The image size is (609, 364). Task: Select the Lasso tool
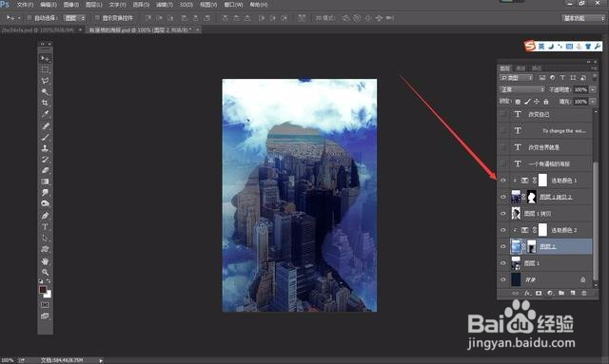coord(45,81)
